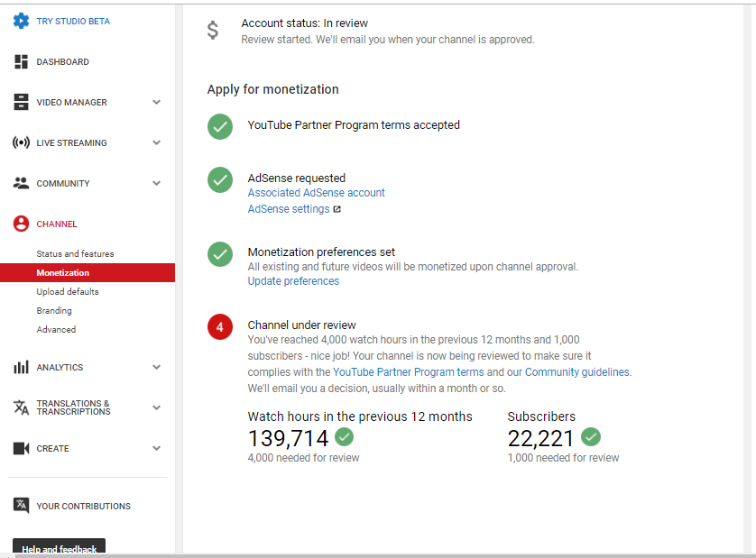Click the Live Streaming broadcast icon
Viewport: 756px width, 558px height.
(x=22, y=142)
